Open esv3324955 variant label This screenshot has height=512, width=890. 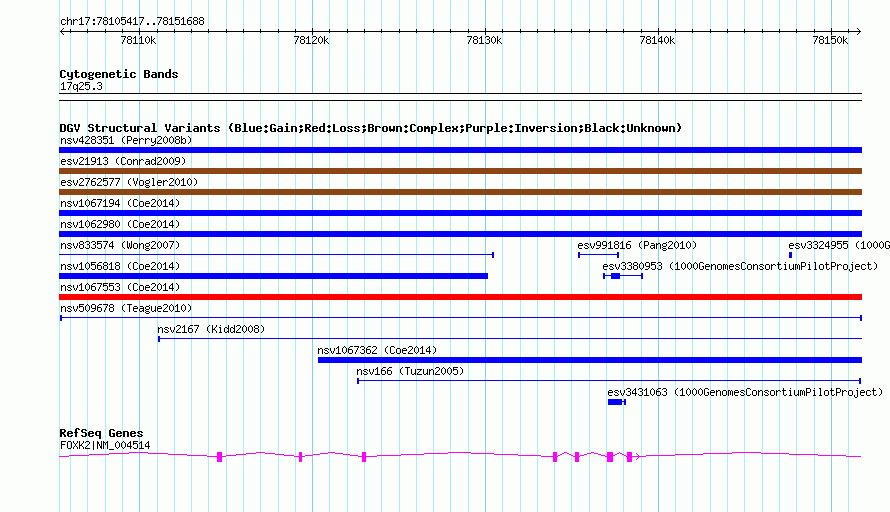click(x=839, y=245)
